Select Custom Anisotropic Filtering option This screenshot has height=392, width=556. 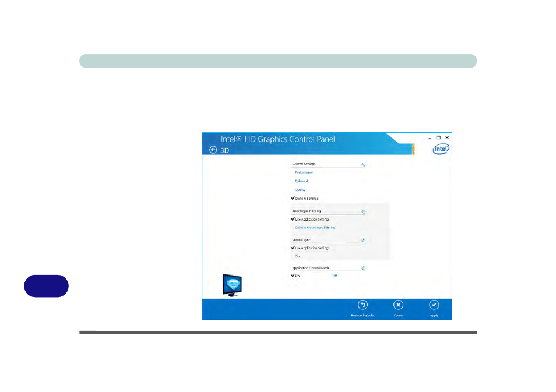315,228
